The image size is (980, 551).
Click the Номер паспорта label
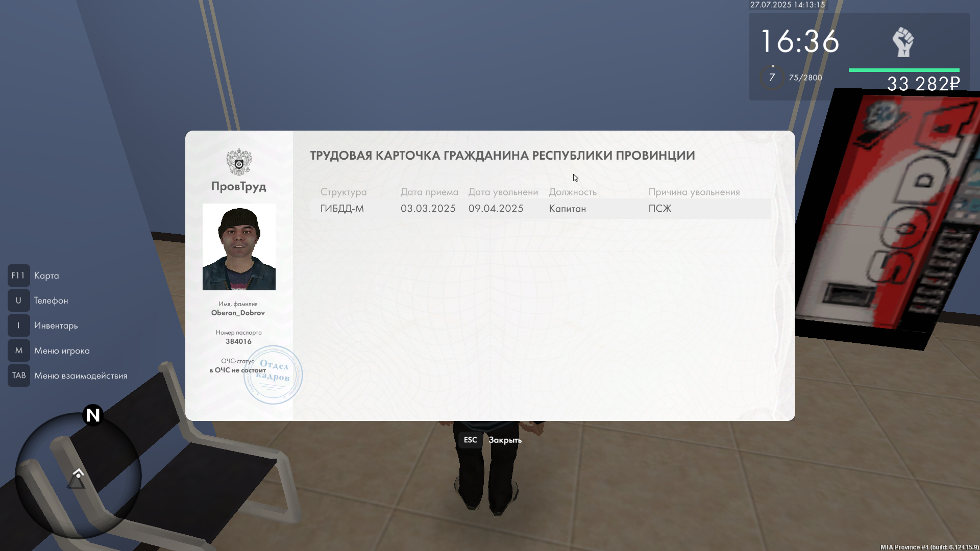click(x=238, y=332)
